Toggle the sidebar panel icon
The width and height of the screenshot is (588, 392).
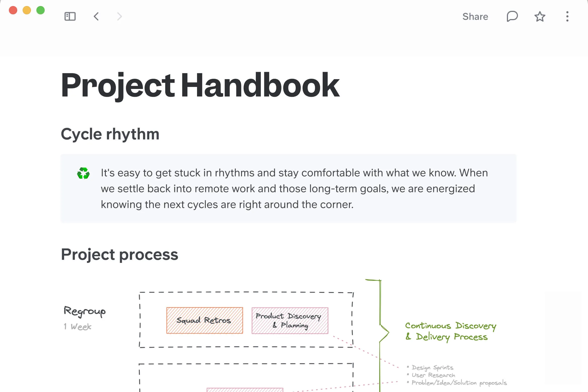coord(70,16)
